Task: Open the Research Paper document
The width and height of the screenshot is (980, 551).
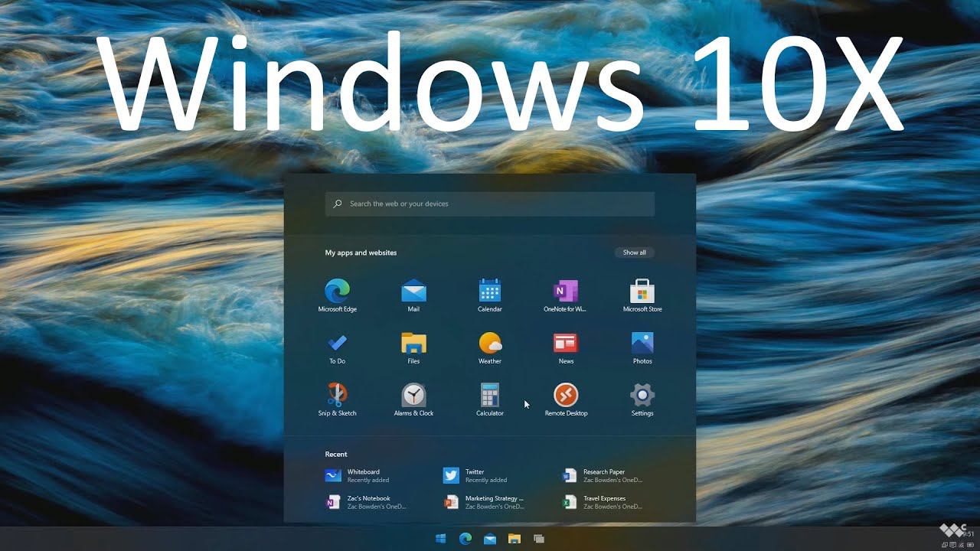Action: [x=602, y=476]
